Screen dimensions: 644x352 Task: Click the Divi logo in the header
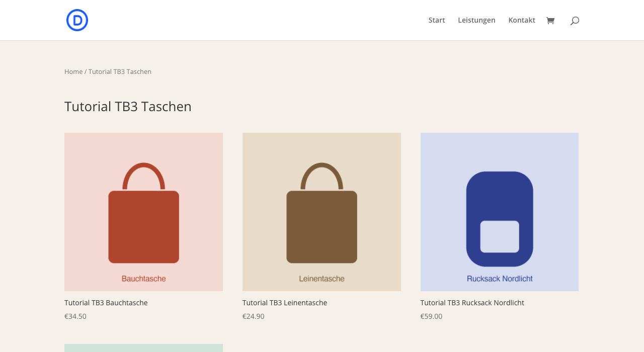77,20
